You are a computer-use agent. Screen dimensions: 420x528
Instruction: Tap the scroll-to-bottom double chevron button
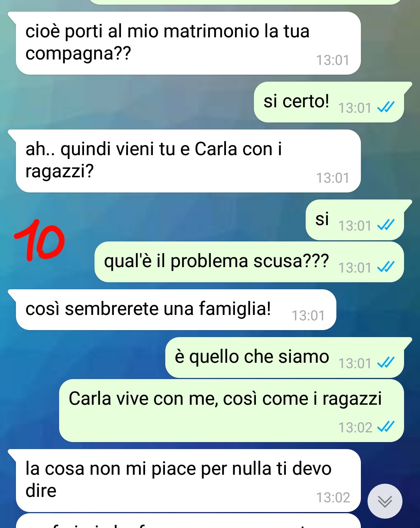click(x=385, y=501)
